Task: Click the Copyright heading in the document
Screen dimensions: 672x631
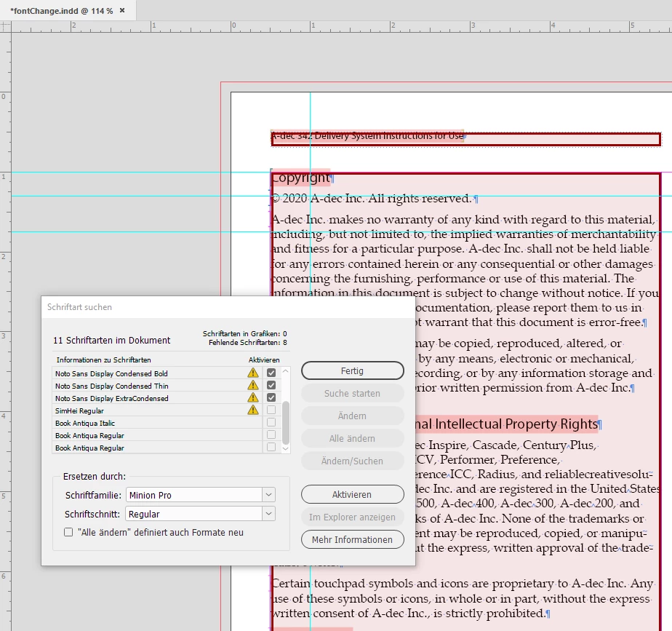Action: click(300, 178)
